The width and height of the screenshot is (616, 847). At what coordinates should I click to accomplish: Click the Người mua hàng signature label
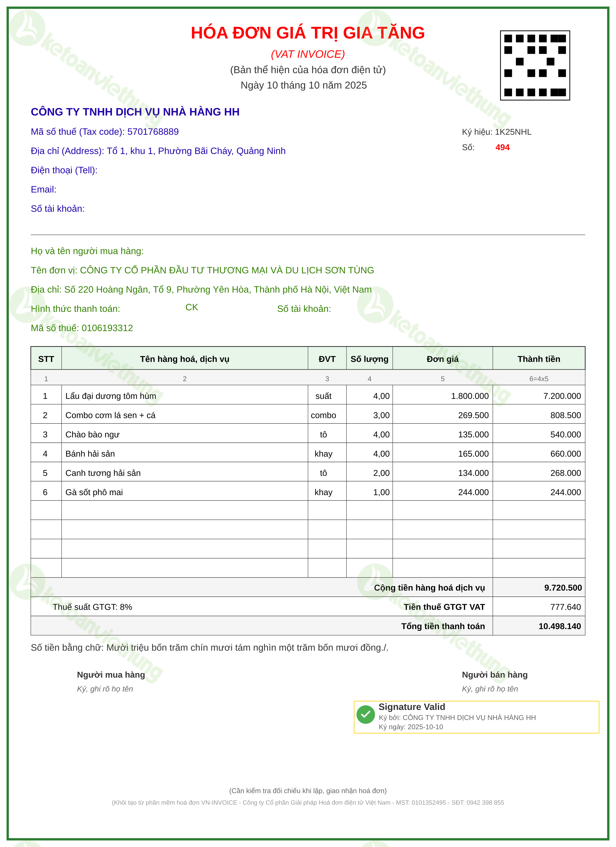111,675
